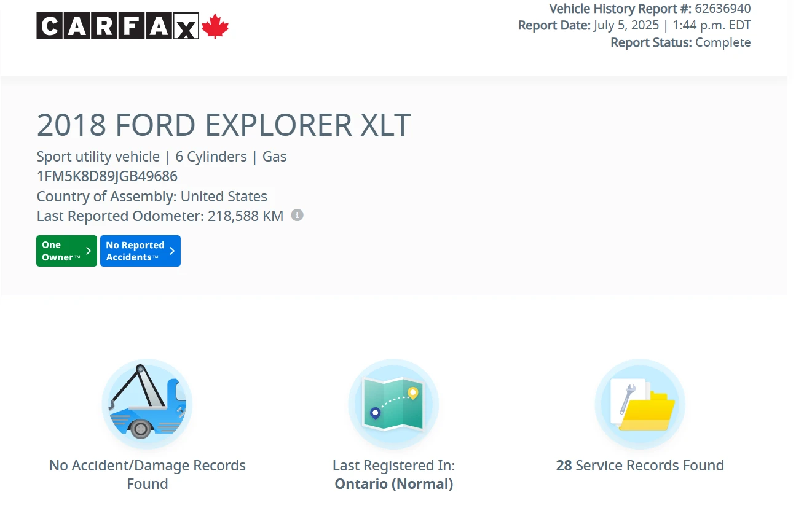This screenshot has width=812, height=519.
Task: Expand the chevron on One Owner badge
Action: [x=89, y=251]
